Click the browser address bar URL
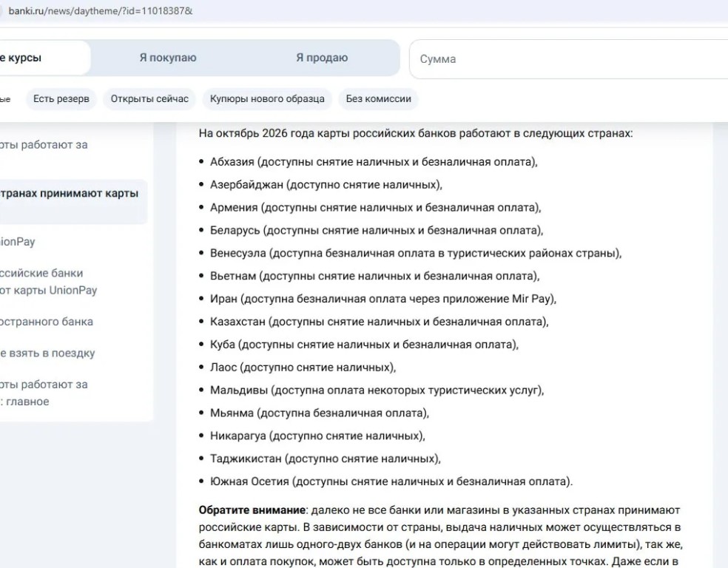This screenshot has width=728, height=568. click(x=101, y=10)
